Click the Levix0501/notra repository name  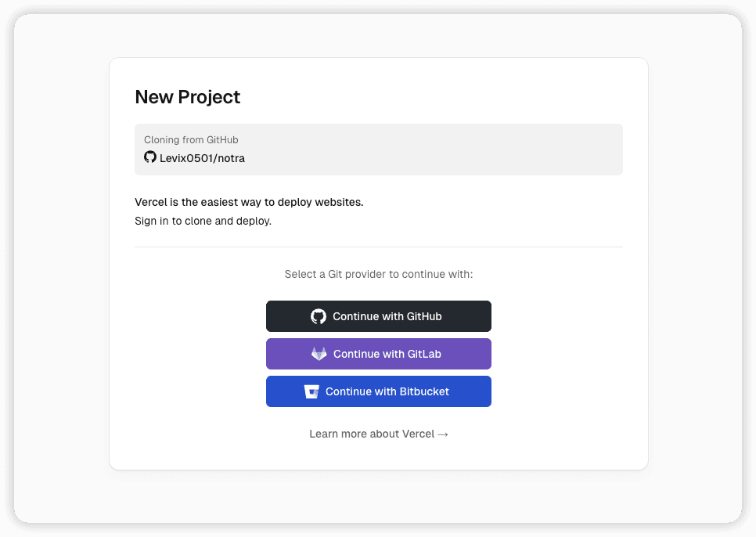pos(202,158)
